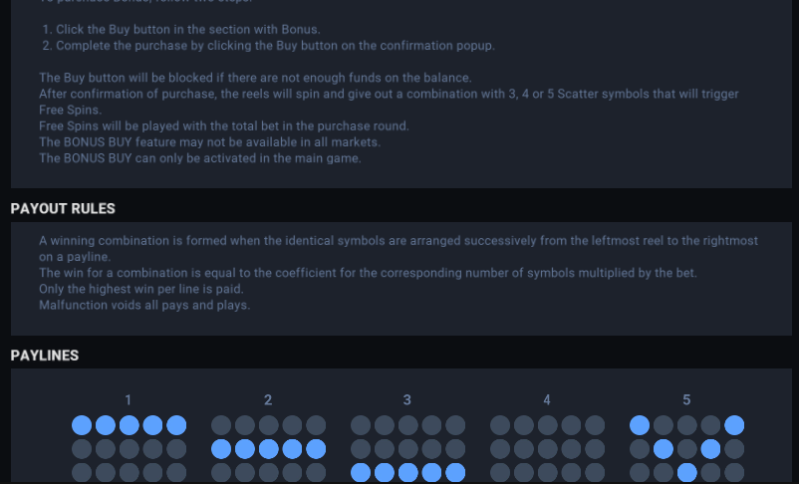Image resolution: width=799 pixels, height=484 pixels.
Task: Click the payline number 1 label
Action: pyautogui.click(x=128, y=400)
